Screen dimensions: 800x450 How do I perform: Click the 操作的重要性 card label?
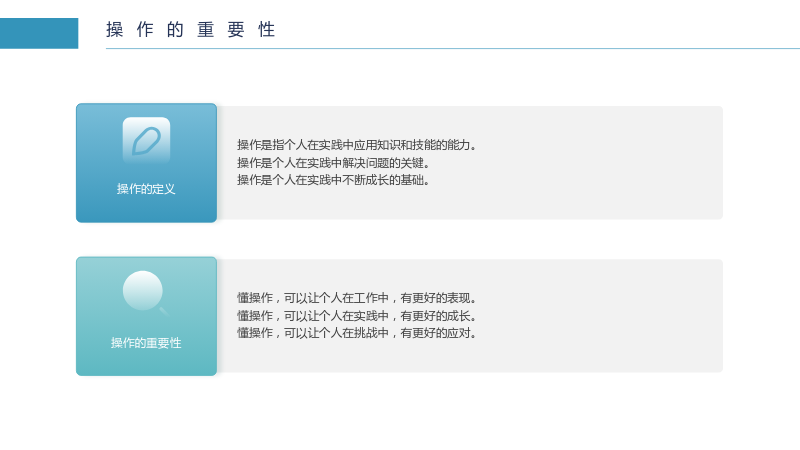click(146, 343)
